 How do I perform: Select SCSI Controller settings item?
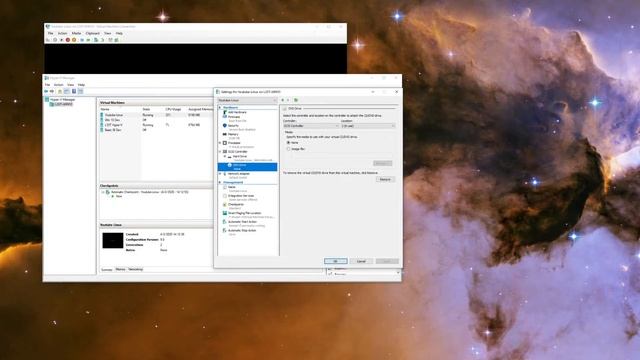click(238, 151)
